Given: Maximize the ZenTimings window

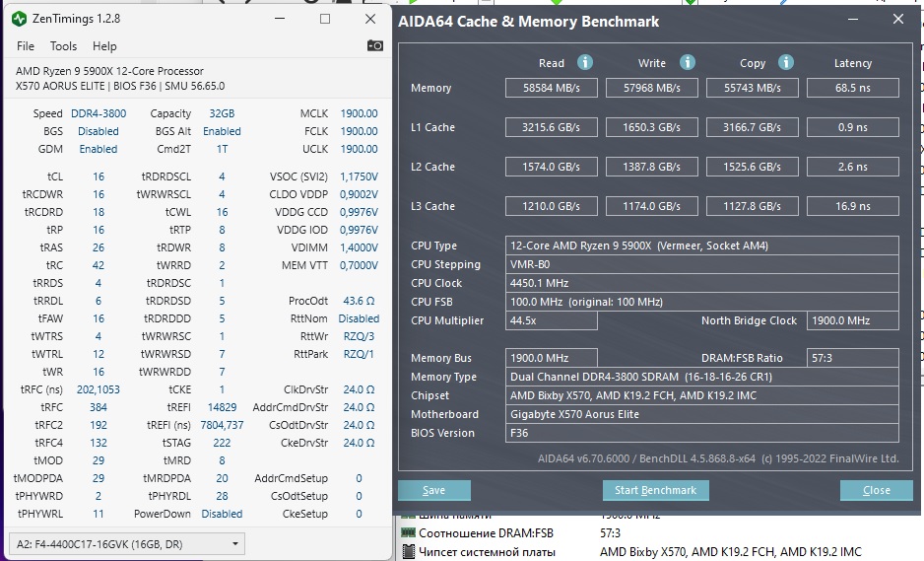Looking at the screenshot, I should pyautogui.click(x=325, y=19).
